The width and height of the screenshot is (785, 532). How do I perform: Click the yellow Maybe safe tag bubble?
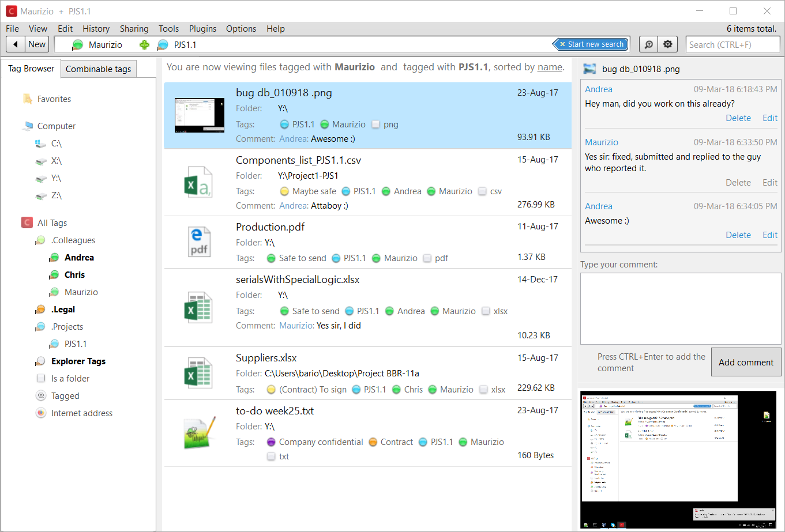[284, 191]
